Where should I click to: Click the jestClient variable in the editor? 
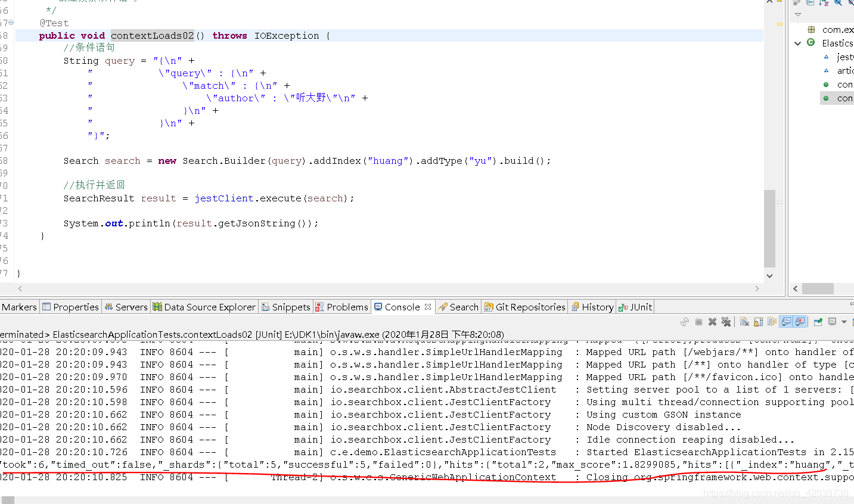coord(224,198)
